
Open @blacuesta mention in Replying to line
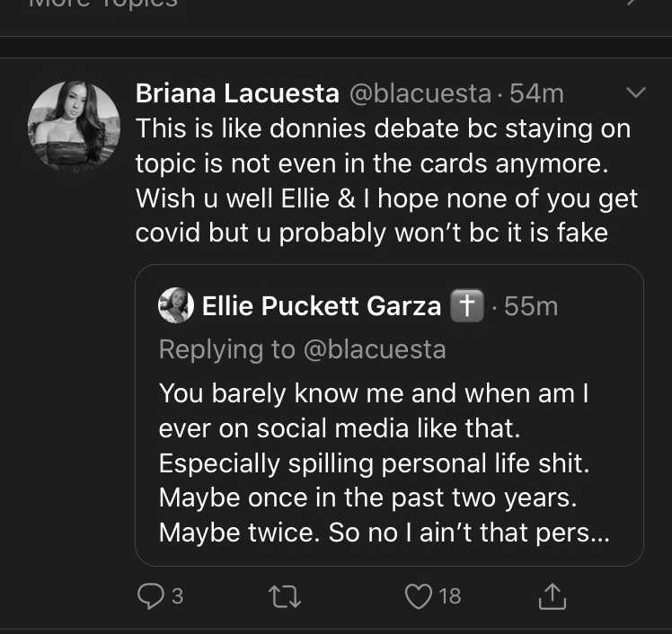375,349
